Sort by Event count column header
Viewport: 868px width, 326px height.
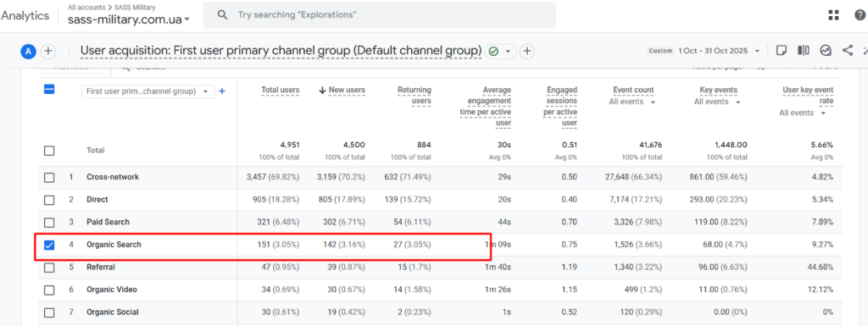633,90
